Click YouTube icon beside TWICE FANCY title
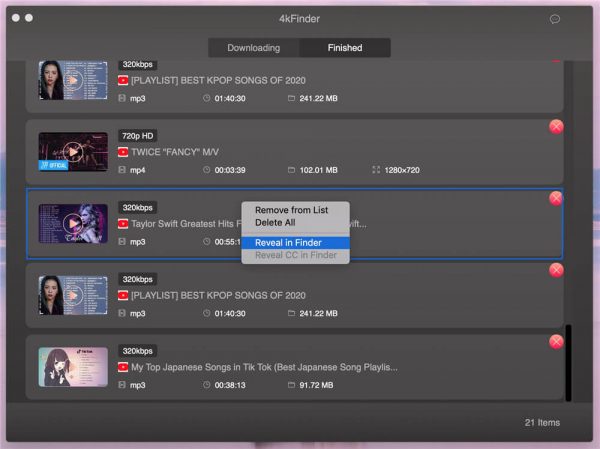 click(x=123, y=152)
